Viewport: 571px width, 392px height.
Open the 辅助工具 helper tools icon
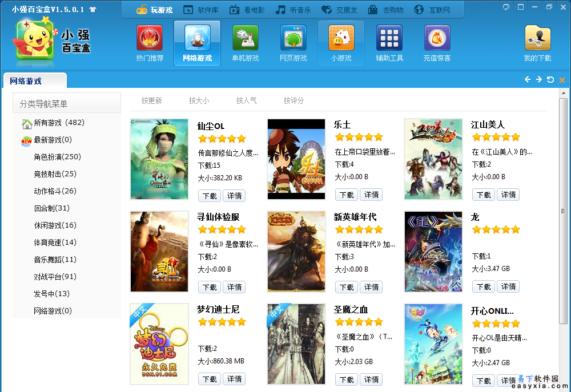pos(389,38)
